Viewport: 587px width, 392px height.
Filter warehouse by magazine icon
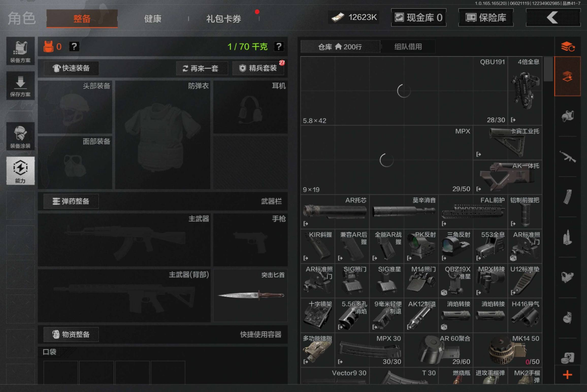click(x=567, y=197)
